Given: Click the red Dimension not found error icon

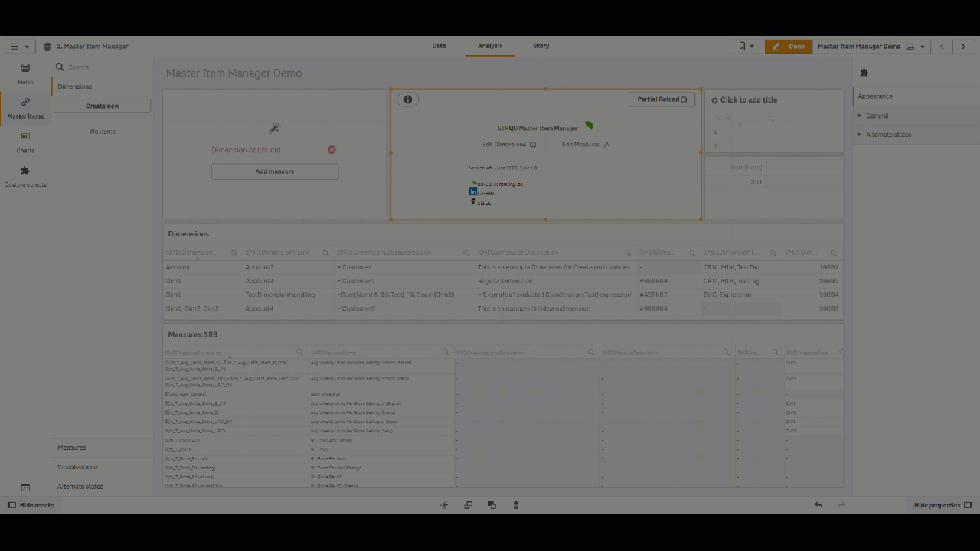Looking at the screenshot, I should (x=332, y=150).
